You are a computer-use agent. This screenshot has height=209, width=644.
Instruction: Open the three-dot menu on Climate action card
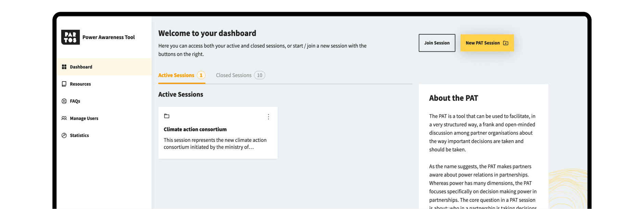[268, 117]
